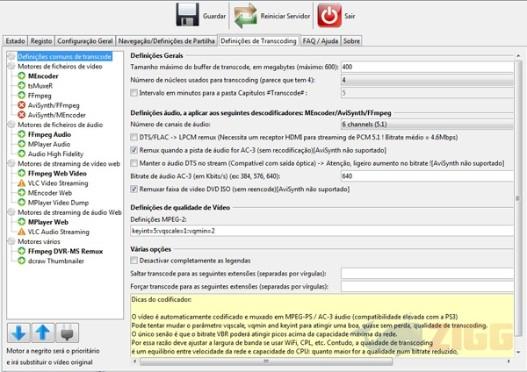Click green status icon next to MEncoder
The height and width of the screenshot is (372, 527).
22,76
